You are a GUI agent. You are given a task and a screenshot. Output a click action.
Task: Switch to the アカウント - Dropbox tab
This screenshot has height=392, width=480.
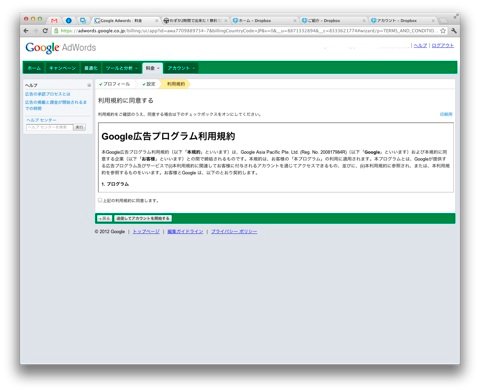click(x=402, y=21)
